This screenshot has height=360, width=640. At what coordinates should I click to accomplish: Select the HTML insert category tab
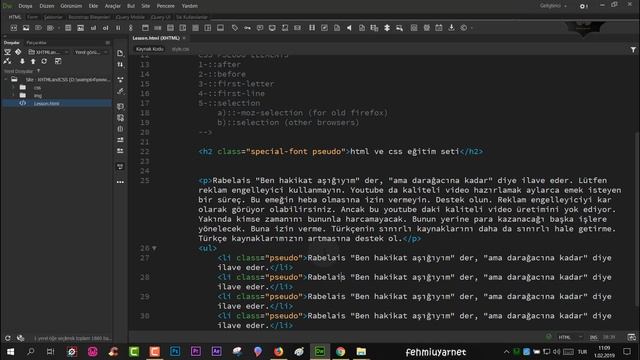(15, 17)
